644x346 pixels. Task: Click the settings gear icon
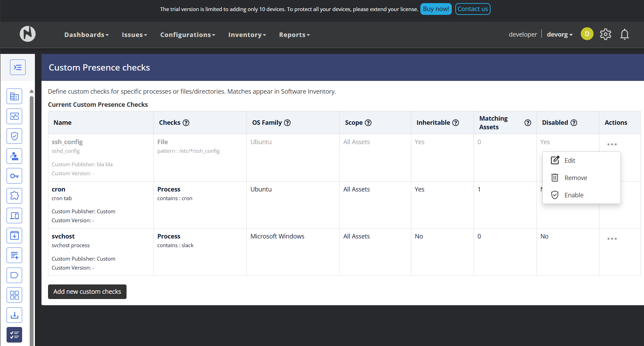pos(605,34)
